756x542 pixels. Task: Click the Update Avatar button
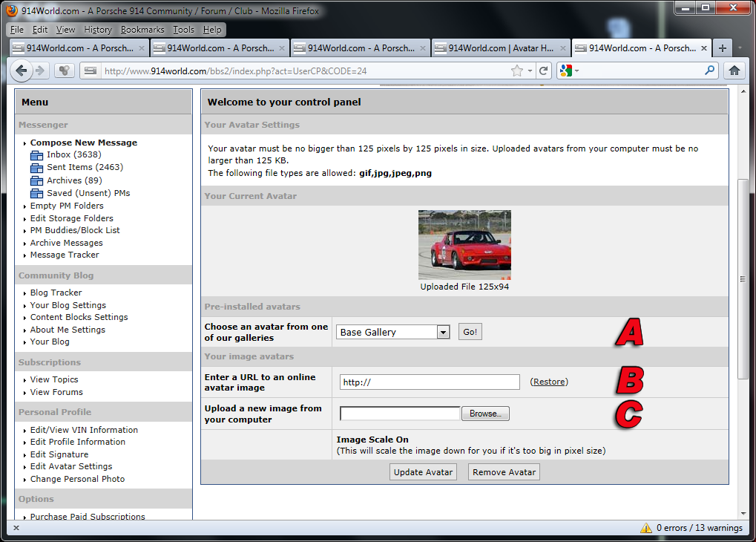pos(423,472)
